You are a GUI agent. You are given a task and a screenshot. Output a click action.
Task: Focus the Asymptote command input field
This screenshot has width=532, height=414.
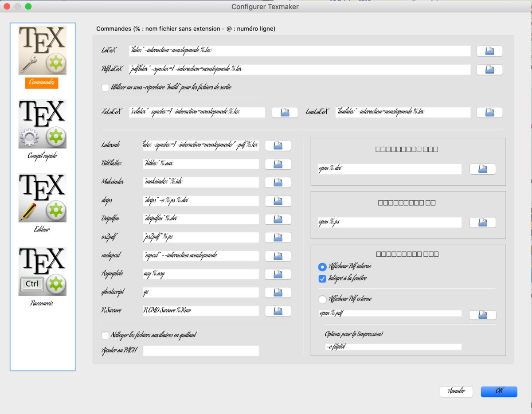coord(201,274)
